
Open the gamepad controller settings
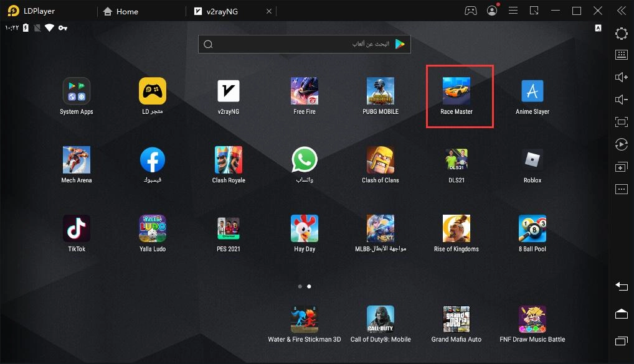click(x=471, y=11)
